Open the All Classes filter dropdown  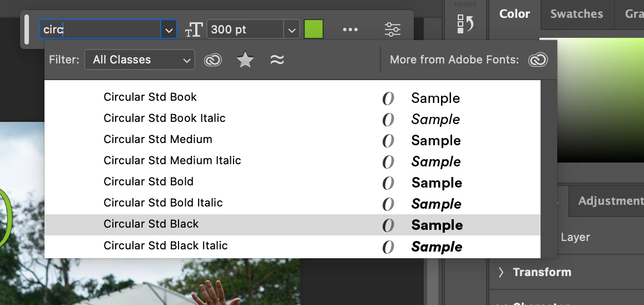click(140, 60)
